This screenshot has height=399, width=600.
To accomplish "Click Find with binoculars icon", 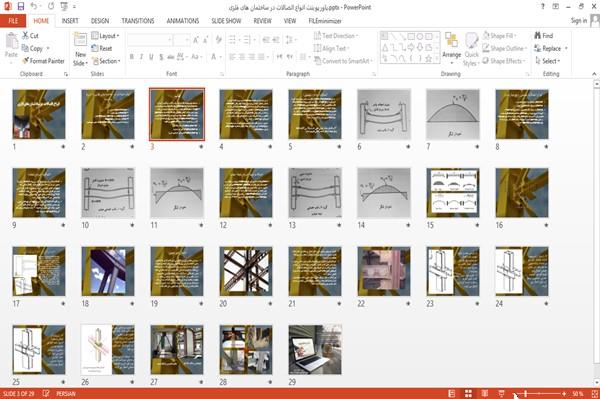I will click(543, 36).
